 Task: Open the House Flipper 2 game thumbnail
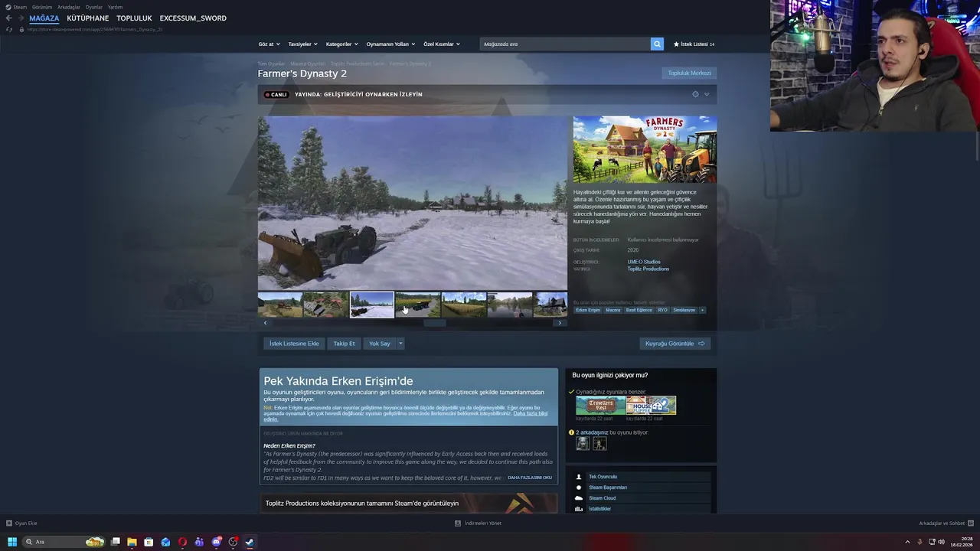click(x=651, y=405)
